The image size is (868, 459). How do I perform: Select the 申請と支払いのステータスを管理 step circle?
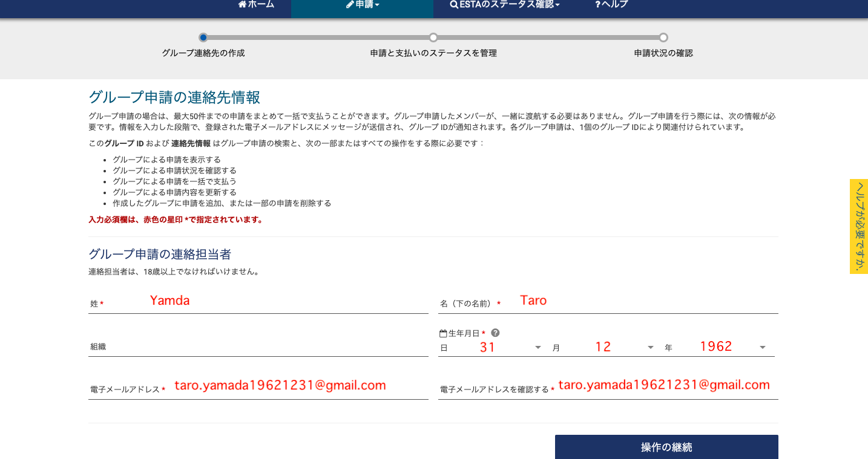tap(433, 37)
